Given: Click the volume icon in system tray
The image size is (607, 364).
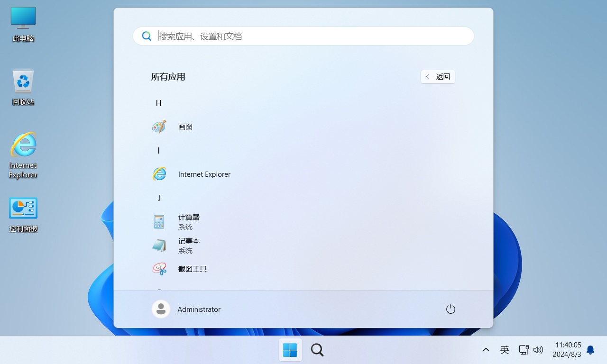Looking at the screenshot, I should point(538,350).
